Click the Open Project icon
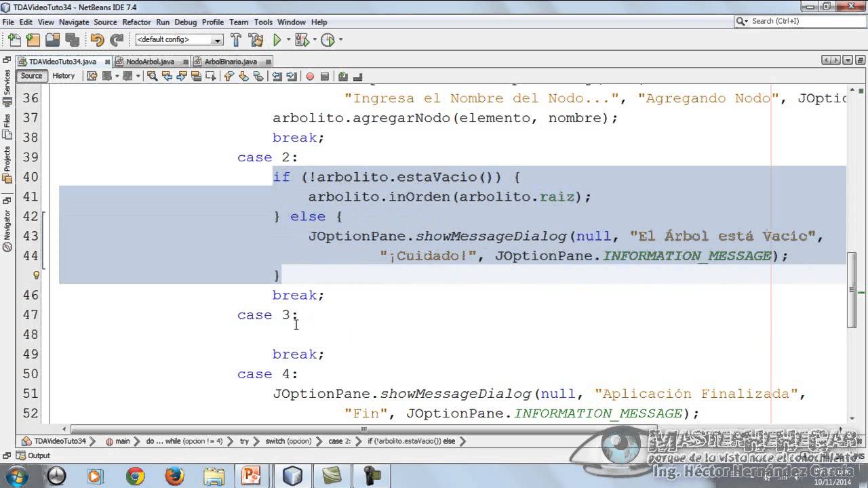This screenshot has height=488, width=868. 52,40
